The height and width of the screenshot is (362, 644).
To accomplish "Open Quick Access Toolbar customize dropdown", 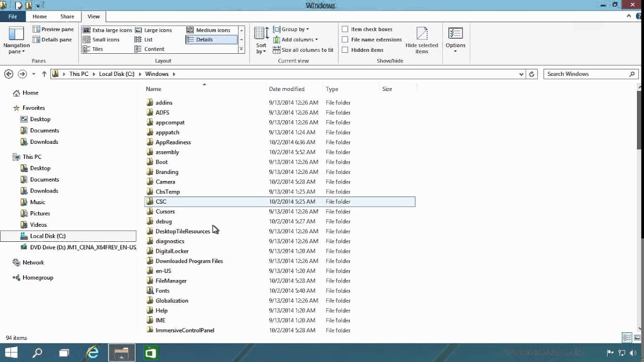I will click(38, 6).
